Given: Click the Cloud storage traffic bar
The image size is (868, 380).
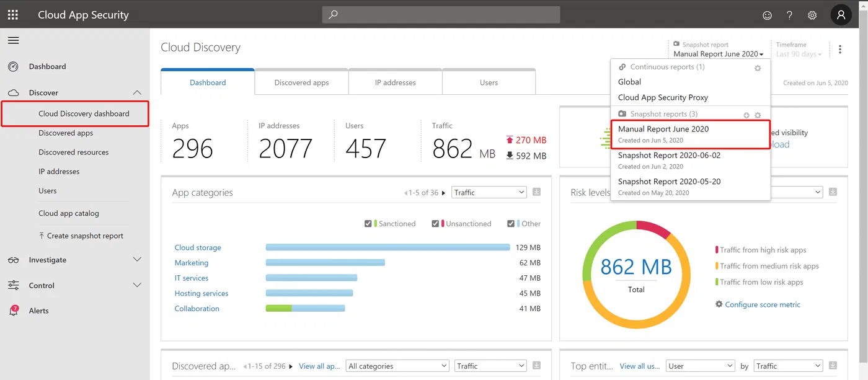Looking at the screenshot, I should 388,247.
